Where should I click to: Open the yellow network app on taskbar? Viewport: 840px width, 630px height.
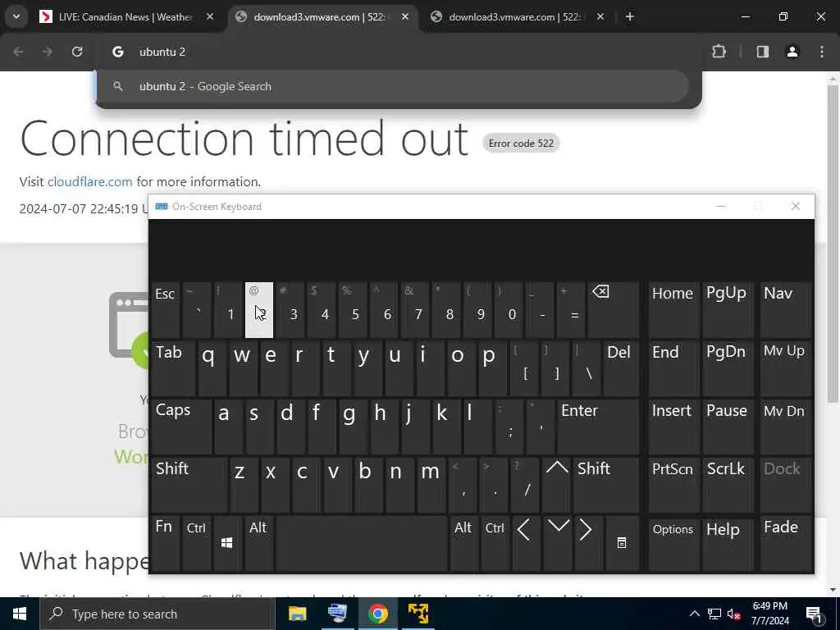click(x=418, y=614)
